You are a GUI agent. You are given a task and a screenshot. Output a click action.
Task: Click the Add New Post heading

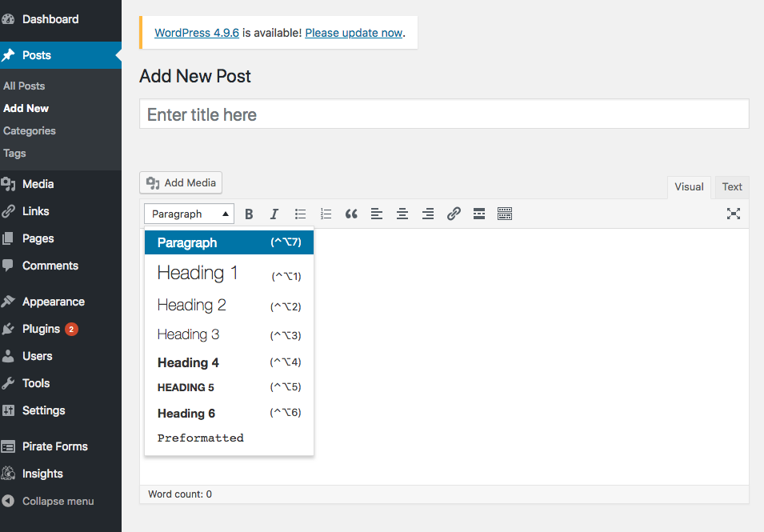[195, 77]
